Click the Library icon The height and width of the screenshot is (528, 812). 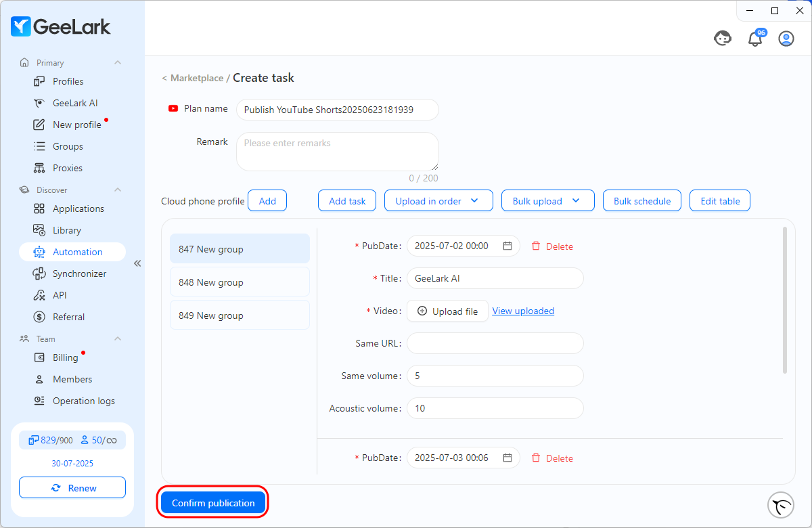tap(39, 230)
